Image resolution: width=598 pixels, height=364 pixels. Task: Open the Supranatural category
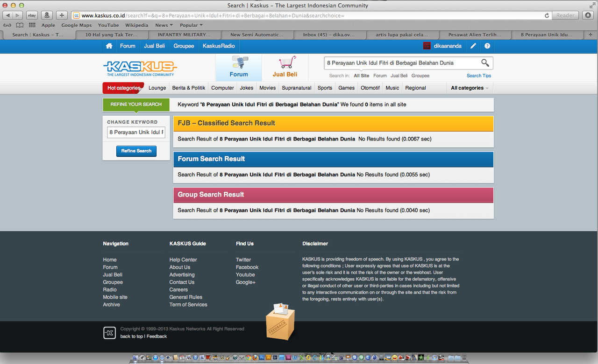pos(297,88)
